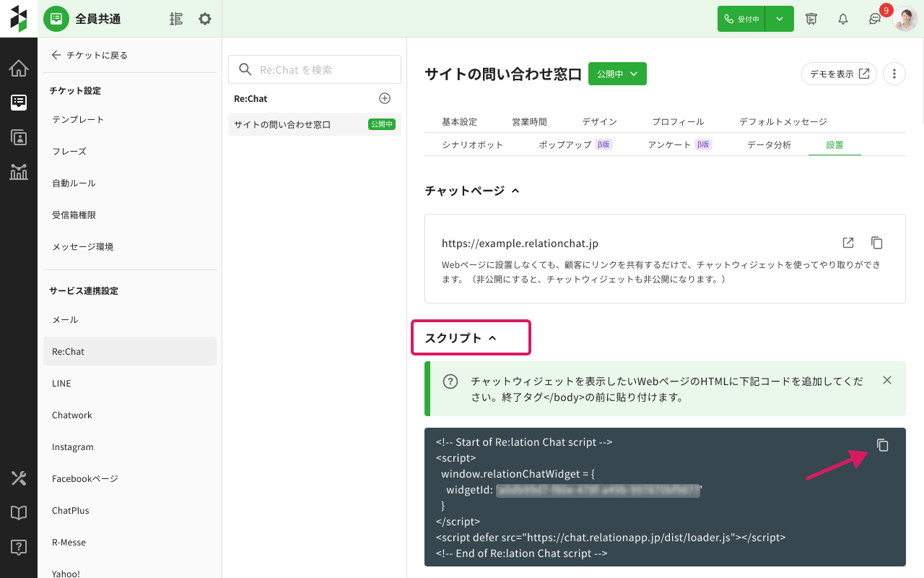Viewport: 924px width, 578px height.
Task: Switch to the ポップアップ tab
Action: (x=575, y=144)
